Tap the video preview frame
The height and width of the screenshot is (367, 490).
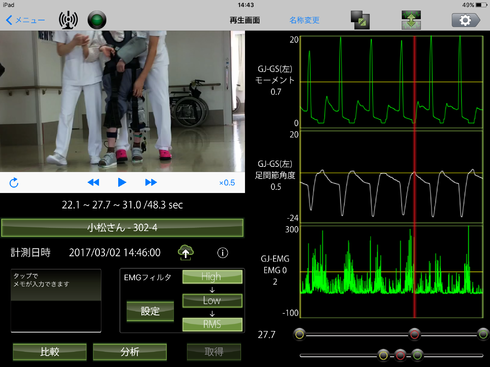tap(122, 101)
